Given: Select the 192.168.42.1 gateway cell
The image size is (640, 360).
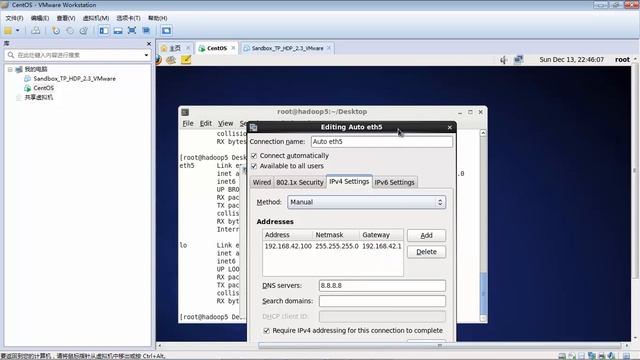Looking at the screenshot, I should (382, 247).
